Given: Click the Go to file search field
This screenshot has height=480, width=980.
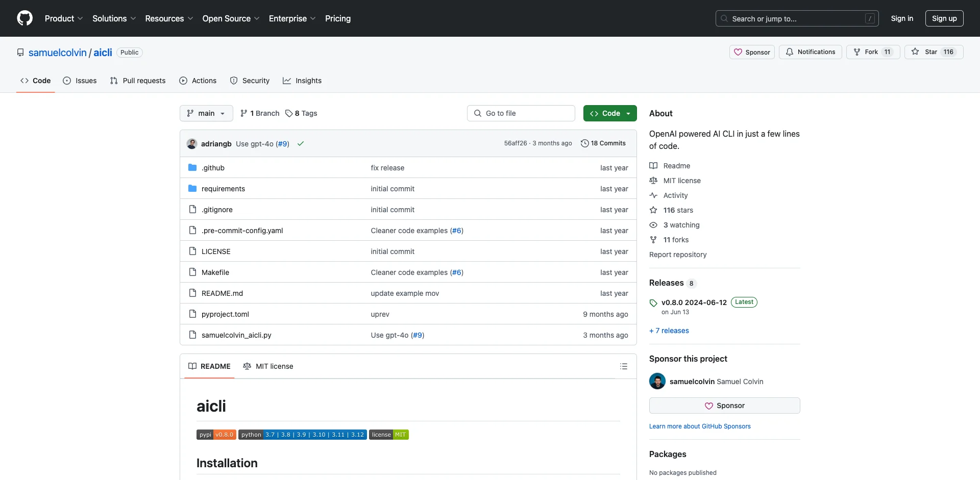Looking at the screenshot, I should pos(521,113).
